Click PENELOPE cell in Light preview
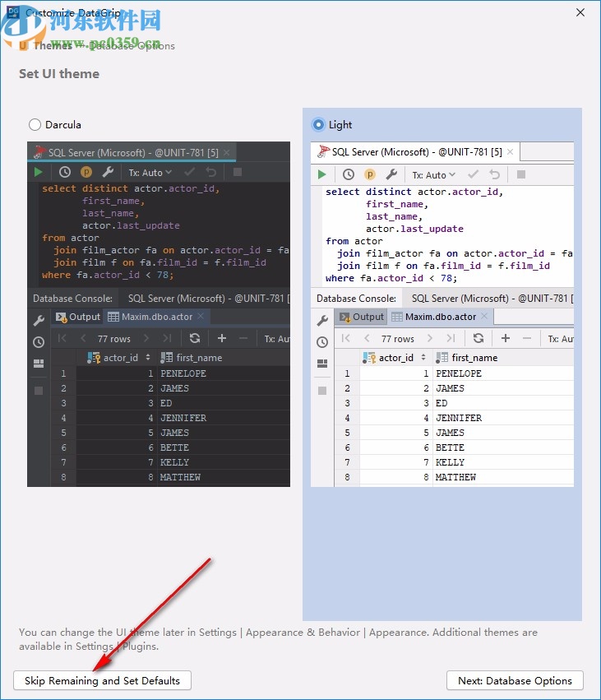The height and width of the screenshot is (700, 601). (503, 373)
